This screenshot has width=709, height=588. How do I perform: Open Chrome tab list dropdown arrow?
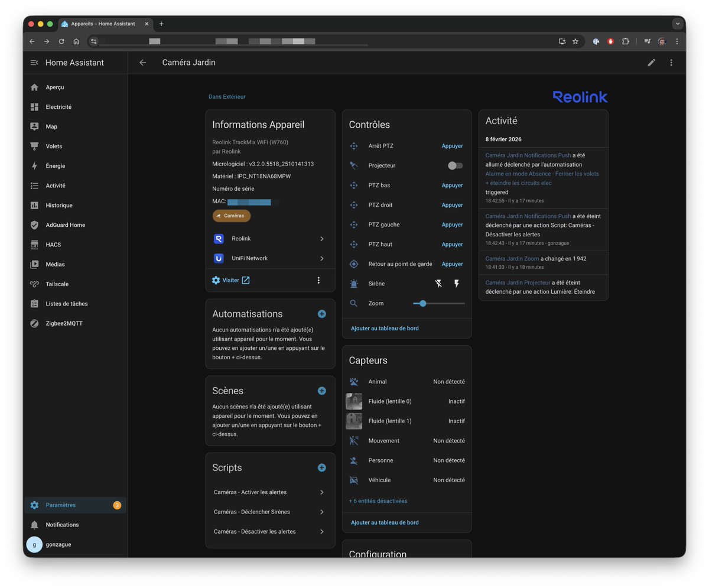click(x=678, y=24)
